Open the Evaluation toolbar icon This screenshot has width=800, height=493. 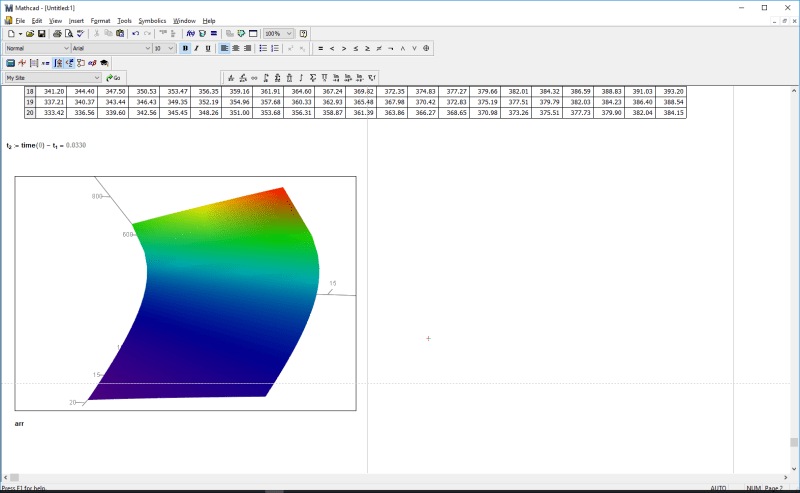(x=45, y=63)
